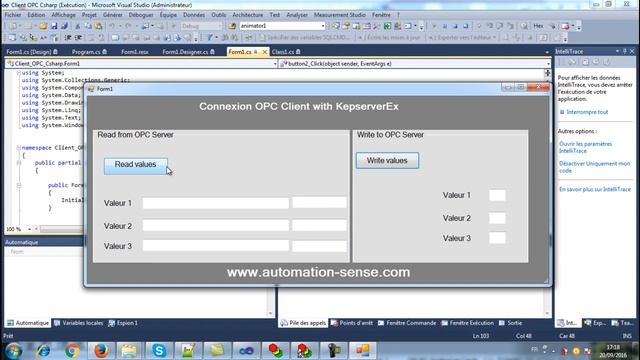This screenshot has height=360, width=640.
Task: Click the Save All toolbar icon
Action: (64, 26)
